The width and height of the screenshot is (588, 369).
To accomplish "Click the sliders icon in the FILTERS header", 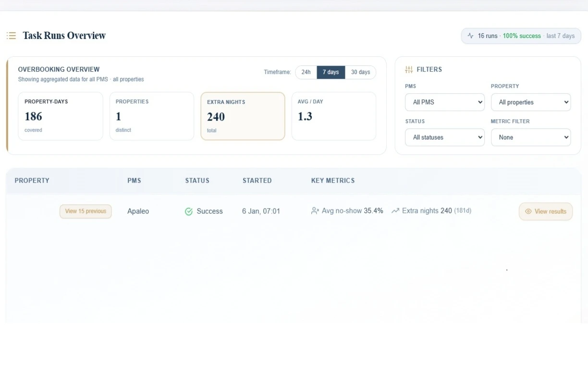I will tap(409, 69).
